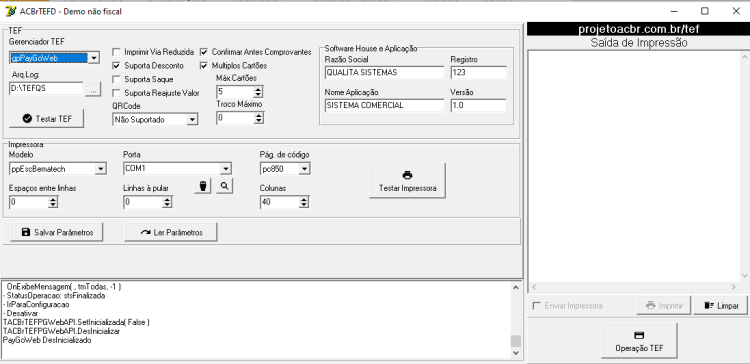Open the Pág. de código dropdown
This screenshot has height=364, width=750.
coord(305,169)
